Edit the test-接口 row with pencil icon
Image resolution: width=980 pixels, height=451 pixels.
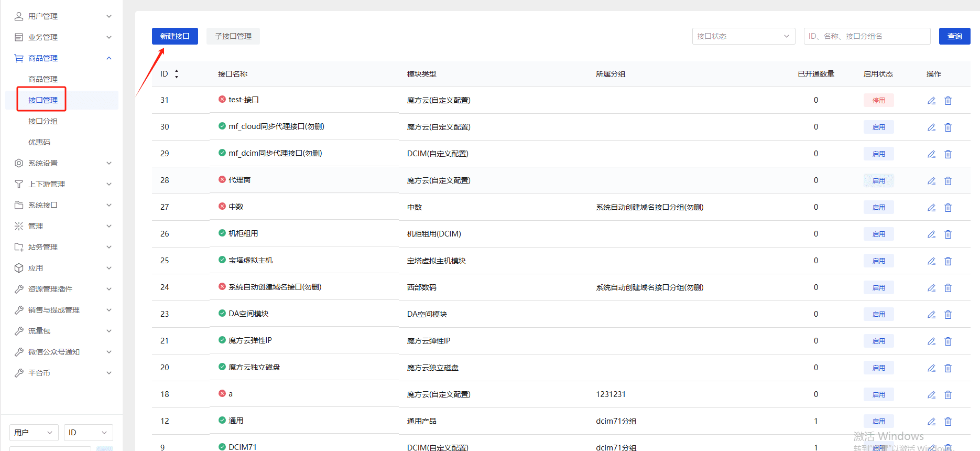pos(931,101)
